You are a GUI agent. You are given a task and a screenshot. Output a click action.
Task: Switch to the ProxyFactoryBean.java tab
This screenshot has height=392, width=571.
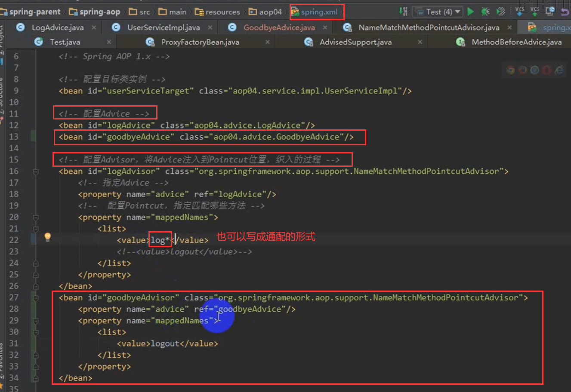tap(200, 42)
